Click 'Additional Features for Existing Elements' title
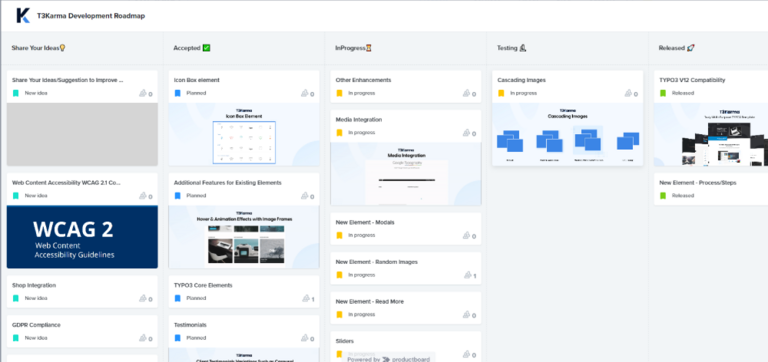 [228, 183]
